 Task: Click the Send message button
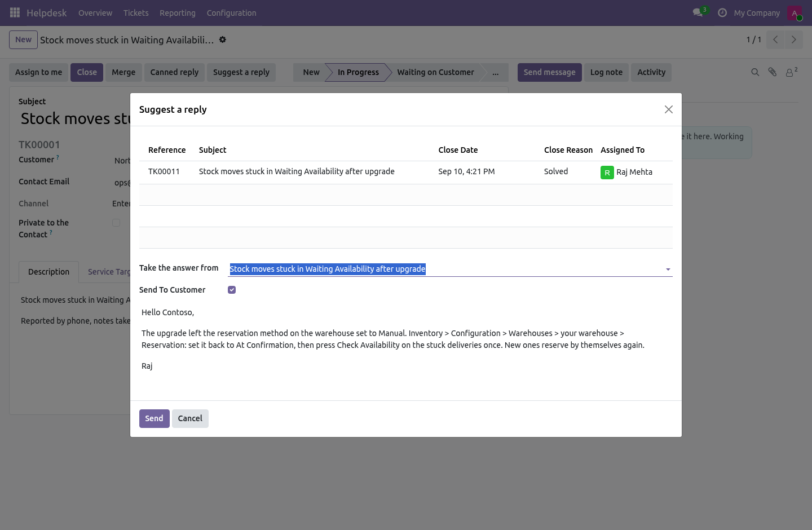550,72
